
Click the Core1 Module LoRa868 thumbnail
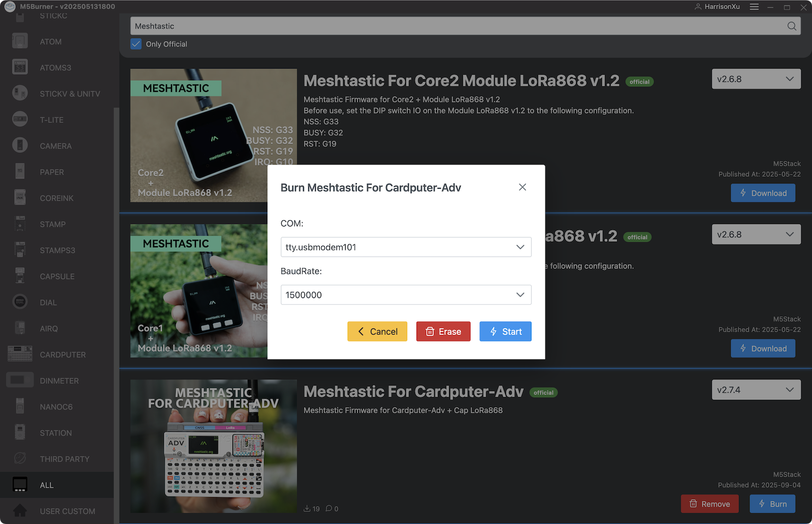coord(199,290)
